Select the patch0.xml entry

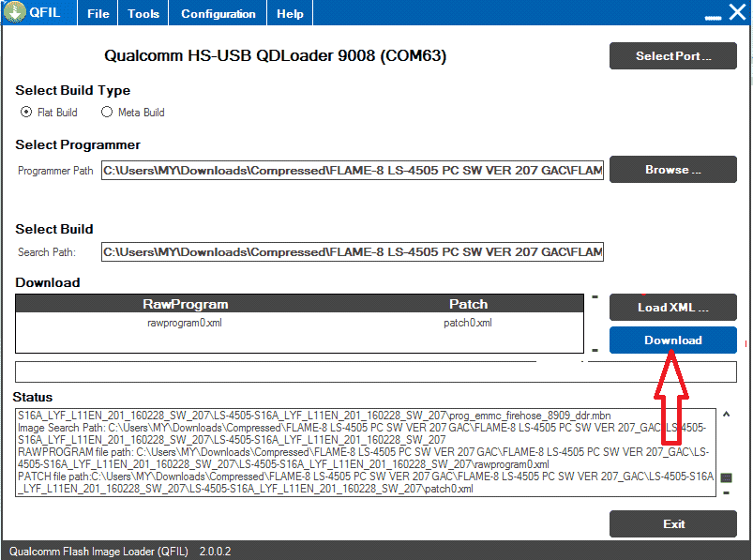click(x=467, y=323)
